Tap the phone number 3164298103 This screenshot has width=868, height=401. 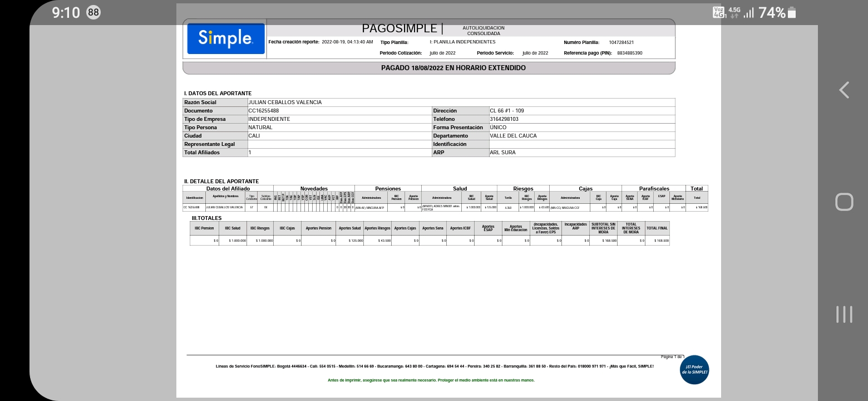tap(504, 119)
